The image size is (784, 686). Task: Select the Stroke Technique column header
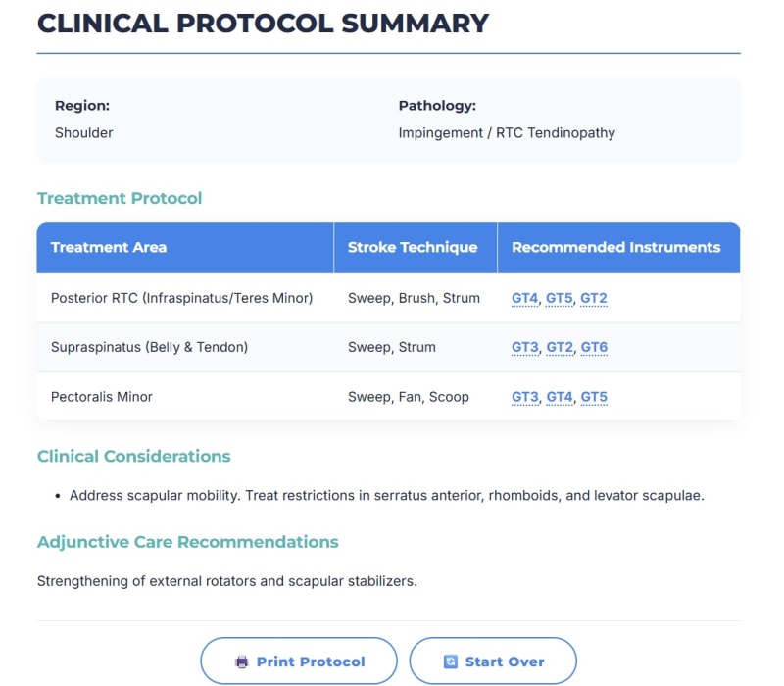pyautogui.click(x=416, y=248)
